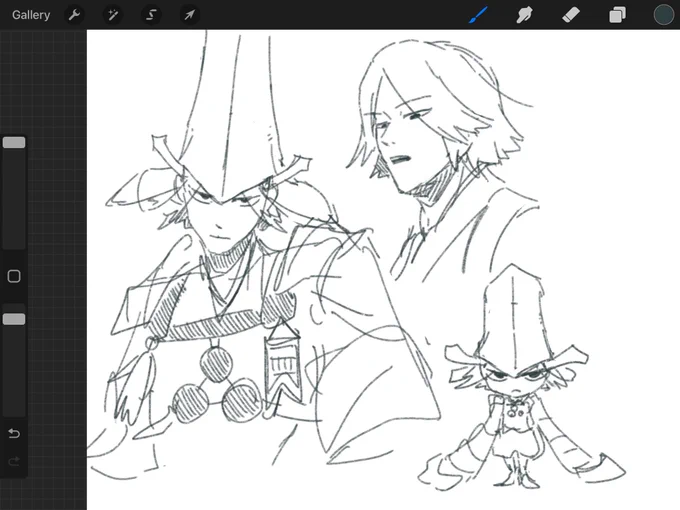The height and width of the screenshot is (510, 680).
Task: Select the Brush tool
Action: click(478, 15)
